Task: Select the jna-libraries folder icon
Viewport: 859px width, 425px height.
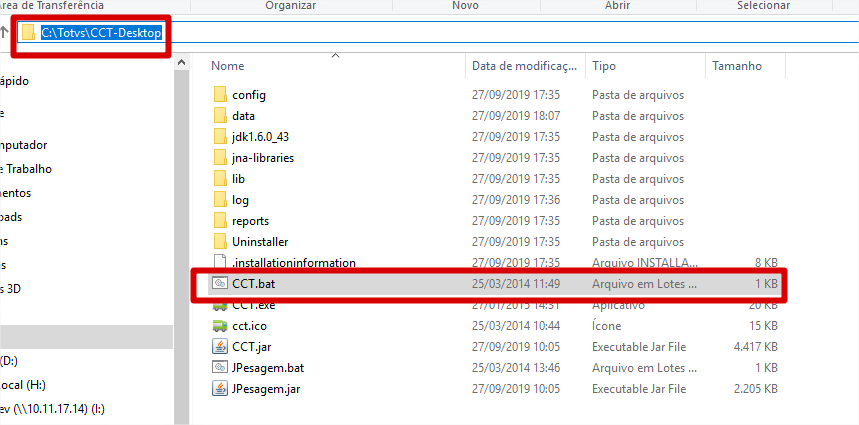Action: [220, 158]
